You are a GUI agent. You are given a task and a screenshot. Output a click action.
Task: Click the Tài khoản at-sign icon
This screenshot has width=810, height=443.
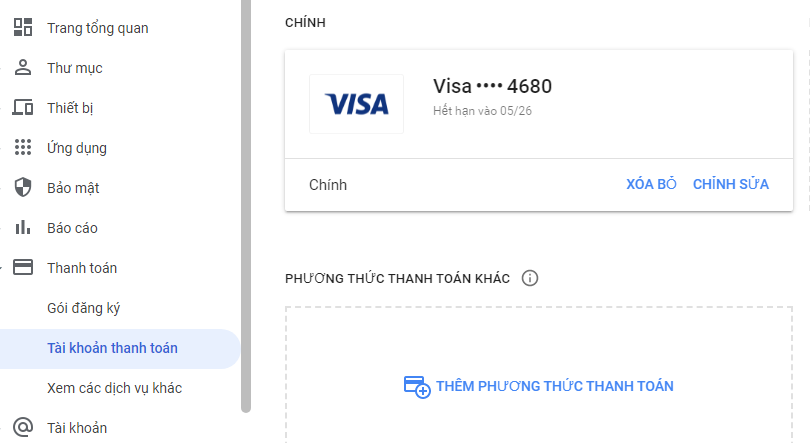click(x=22, y=428)
